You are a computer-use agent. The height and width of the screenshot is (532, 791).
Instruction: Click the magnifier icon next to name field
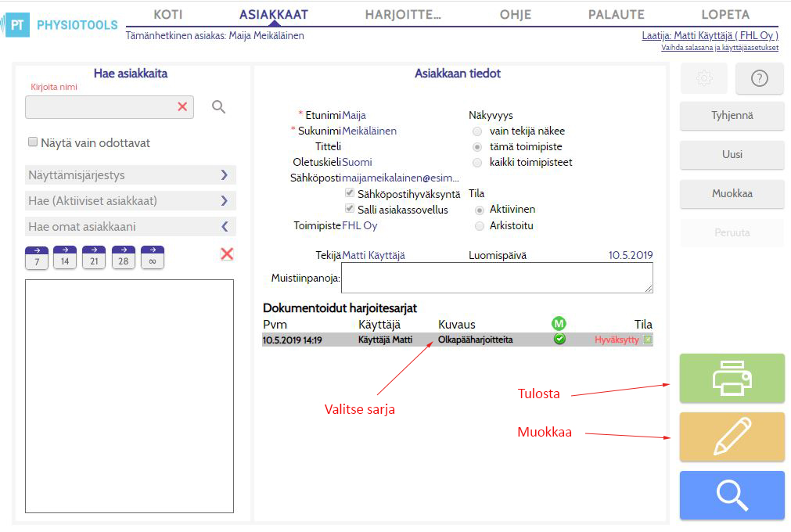pos(218,107)
